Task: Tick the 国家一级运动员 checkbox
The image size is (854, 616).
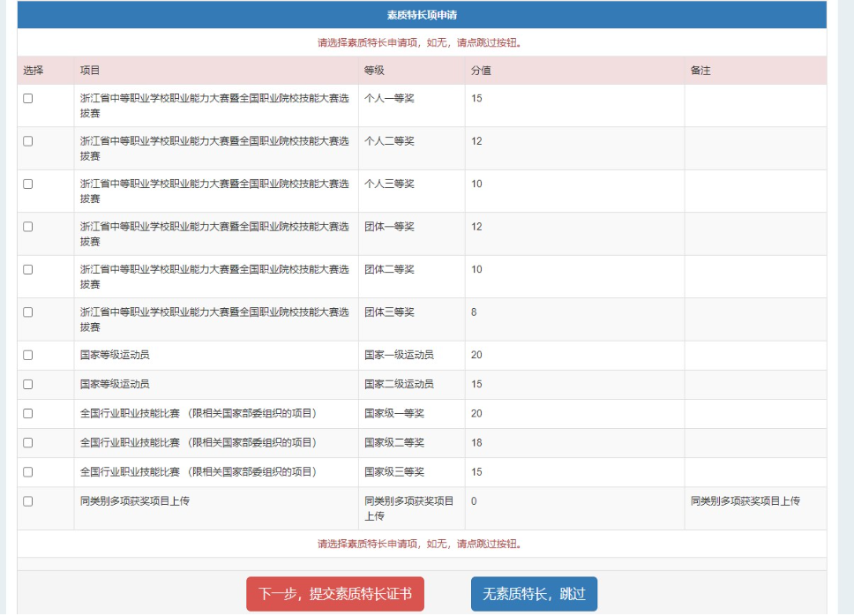Action: pyautogui.click(x=28, y=355)
